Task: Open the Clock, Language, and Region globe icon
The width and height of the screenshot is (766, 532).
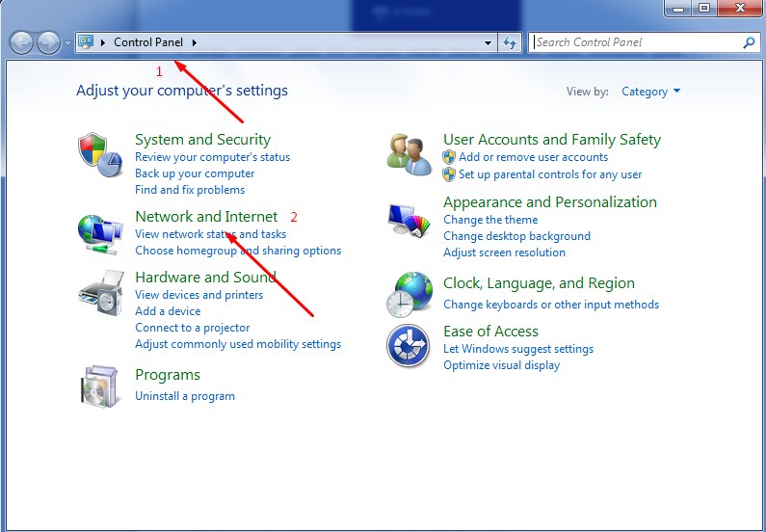Action: 409,295
